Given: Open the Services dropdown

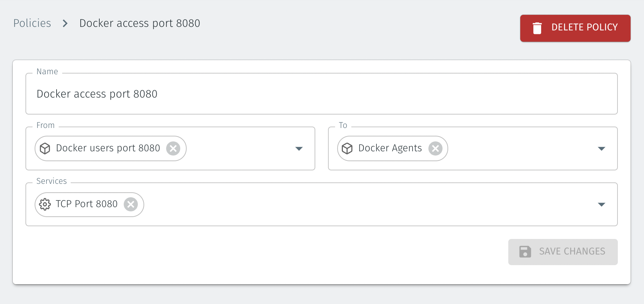Looking at the screenshot, I should coord(602,204).
